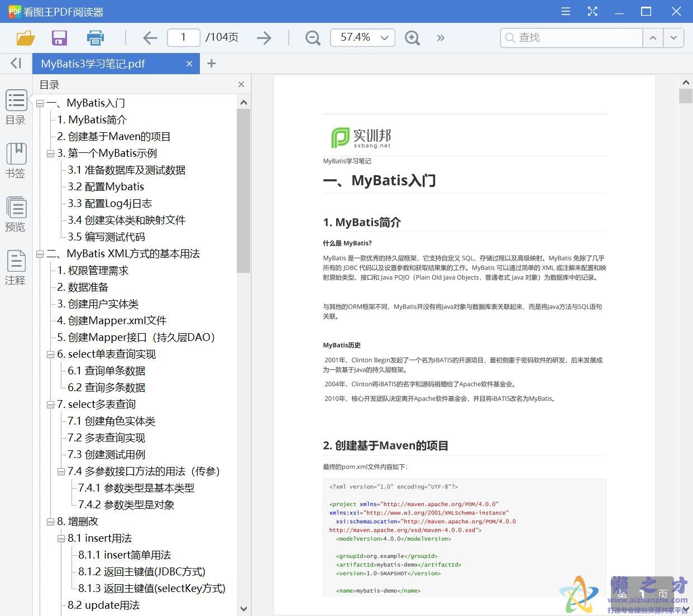Select 7.4.2 参数类型是对象 entry
The height and width of the screenshot is (616, 693).
coord(126,505)
